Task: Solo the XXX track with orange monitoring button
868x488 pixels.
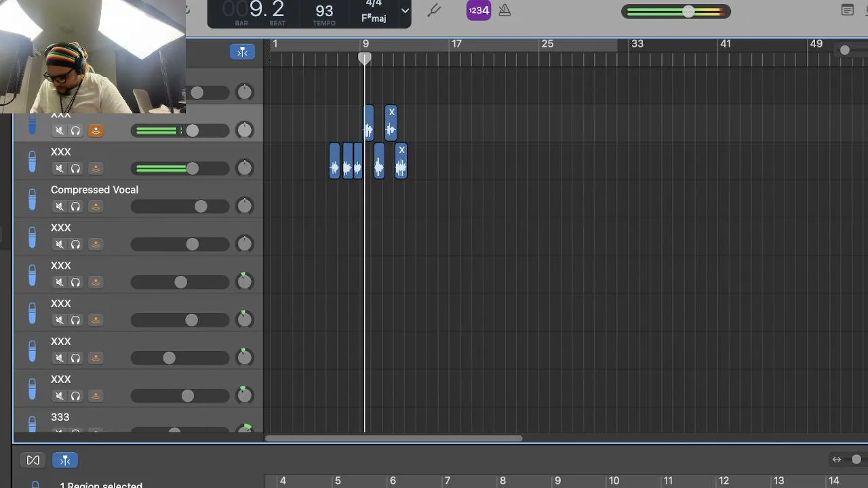Action: click(x=76, y=130)
